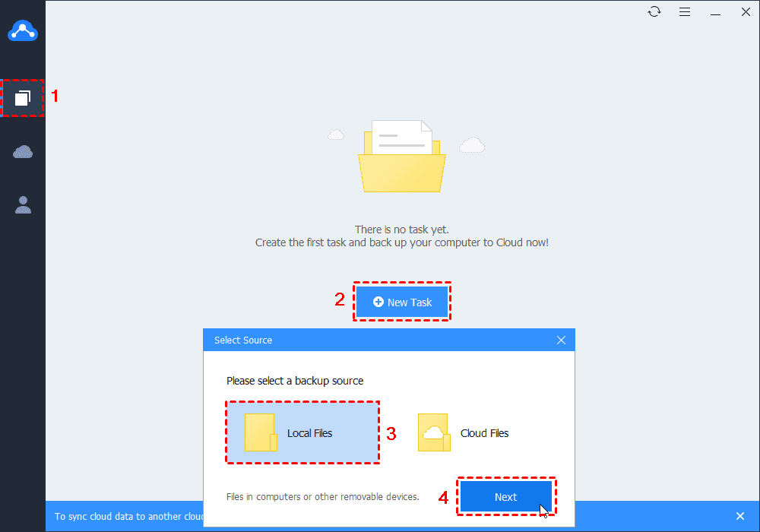Open the cloud drive sidebar icon
The height and width of the screenshot is (532, 760).
pyautogui.click(x=23, y=152)
